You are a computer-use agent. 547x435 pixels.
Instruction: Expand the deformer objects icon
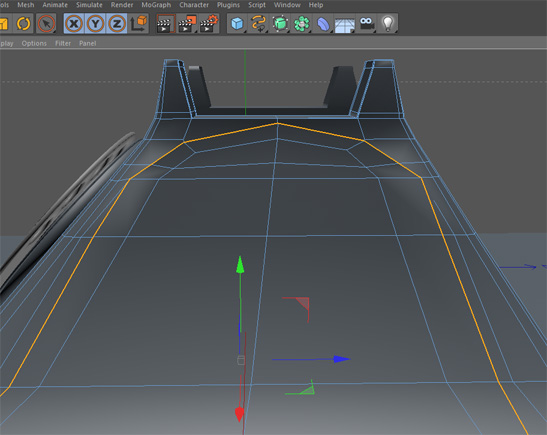(x=323, y=24)
